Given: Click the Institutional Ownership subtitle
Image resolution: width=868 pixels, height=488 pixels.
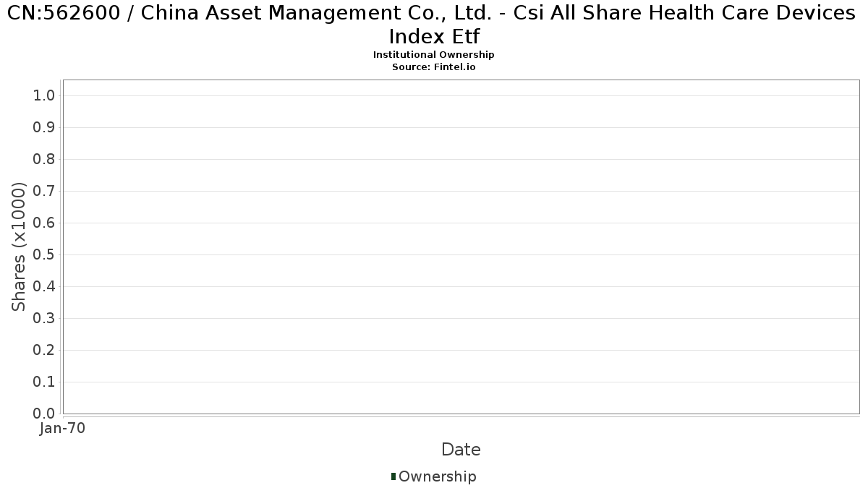Looking at the screenshot, I should pos(434,55).
